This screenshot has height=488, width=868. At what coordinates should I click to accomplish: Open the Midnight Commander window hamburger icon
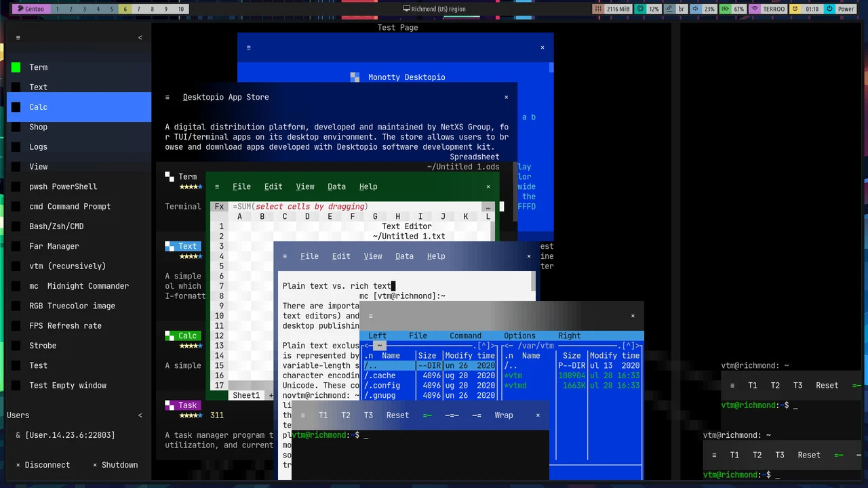(370, 316)
